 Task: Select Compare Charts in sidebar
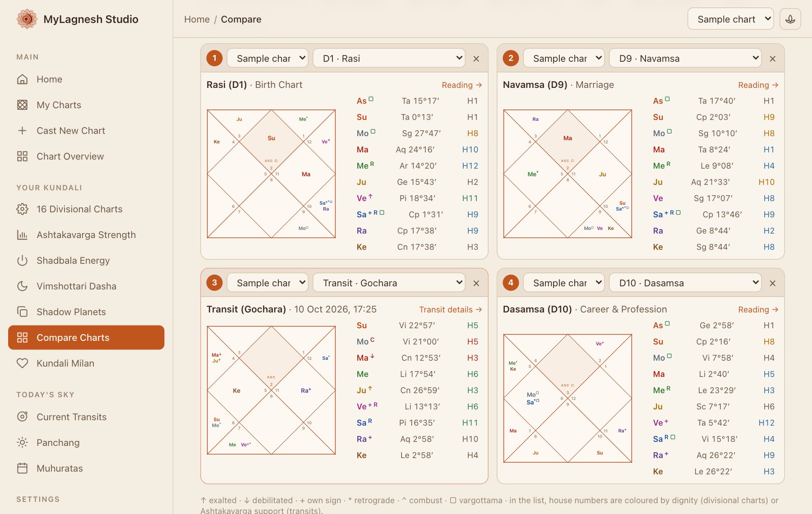86,337
